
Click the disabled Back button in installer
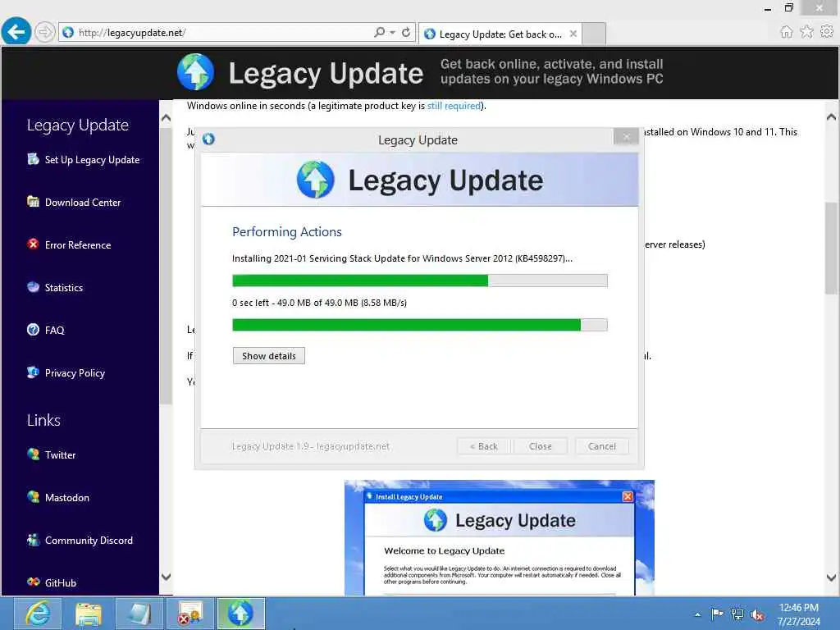click(484, 446)
